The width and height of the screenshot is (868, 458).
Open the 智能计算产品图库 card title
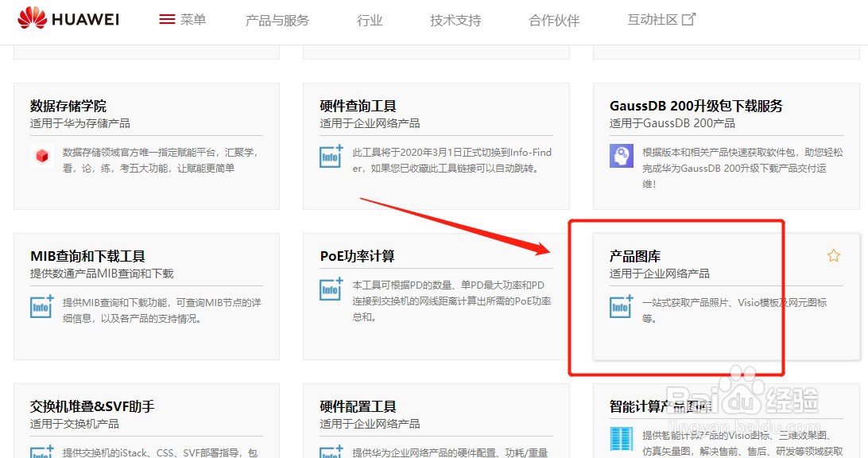[661, 406]
